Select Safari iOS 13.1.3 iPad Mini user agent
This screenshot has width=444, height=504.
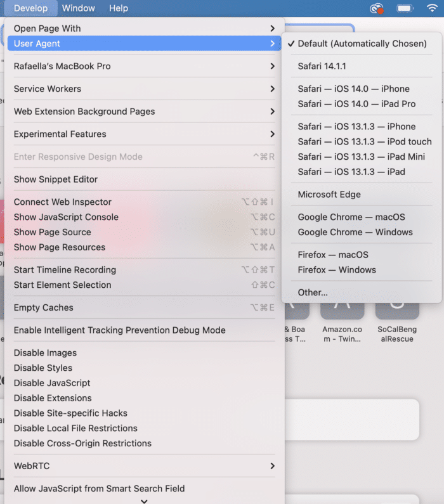pyautogui.click(x=362, y=157)
